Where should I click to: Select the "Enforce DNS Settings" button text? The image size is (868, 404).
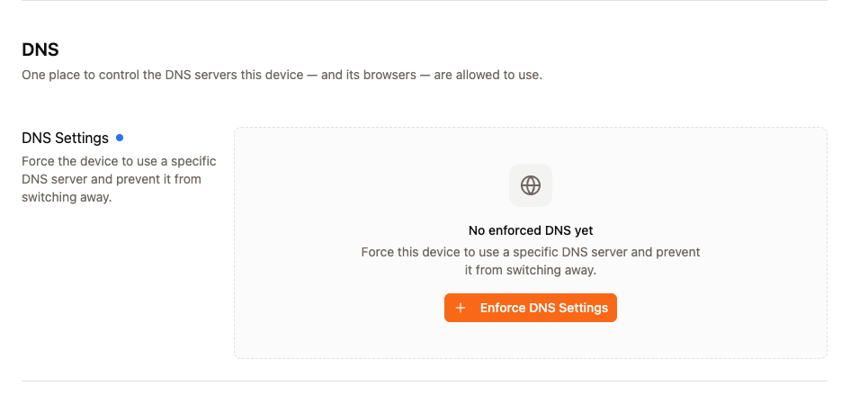pos(544,308)
